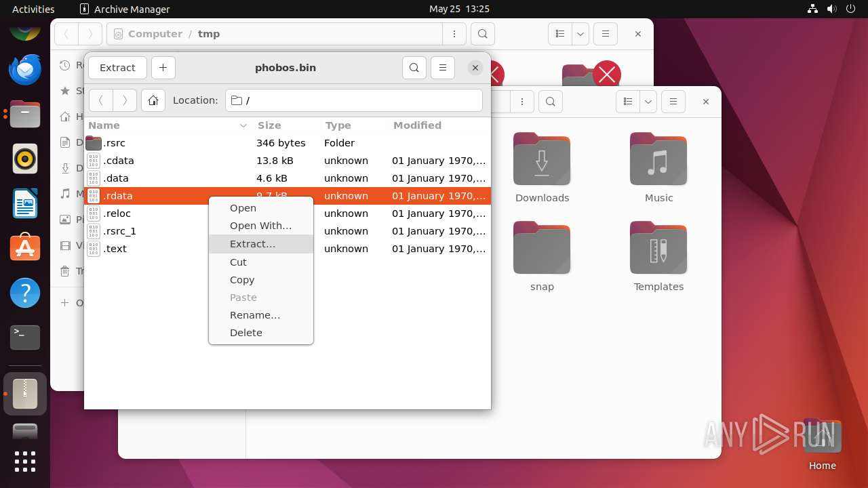Open path options menu in front Files window
This screenshot has height=488, width=868.
522,102
